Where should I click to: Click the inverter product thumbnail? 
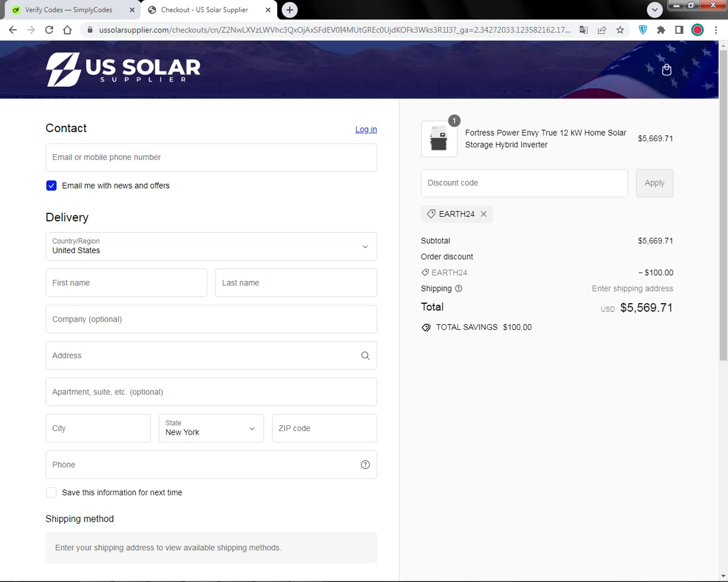439,139
